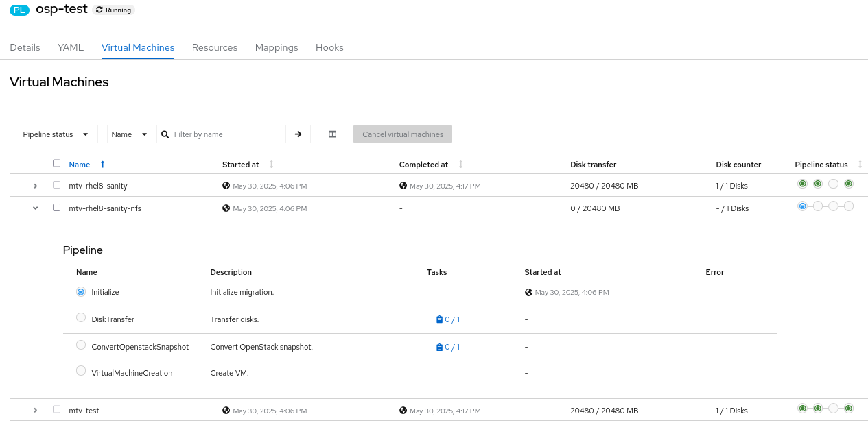Viewport: 868px width, 425px height.
Task: Expand the mtv-rhel8-sanity row
Action: pyautogui.click(x=36, y=186)
